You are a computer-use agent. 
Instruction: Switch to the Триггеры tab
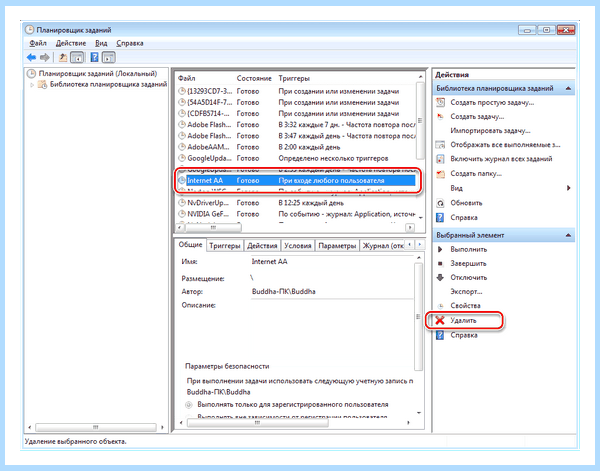[x=225, y=246]
